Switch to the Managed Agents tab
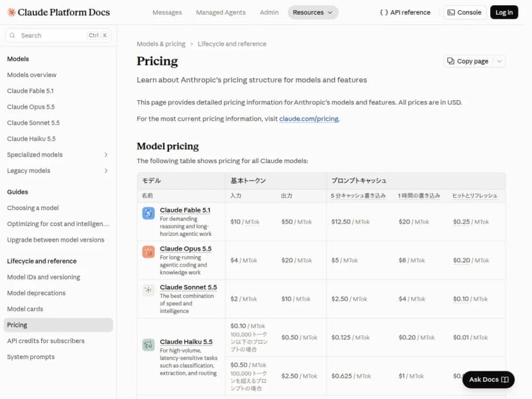Image resolution: width=532 pixels, height=399 pixels. pos(220,13)
